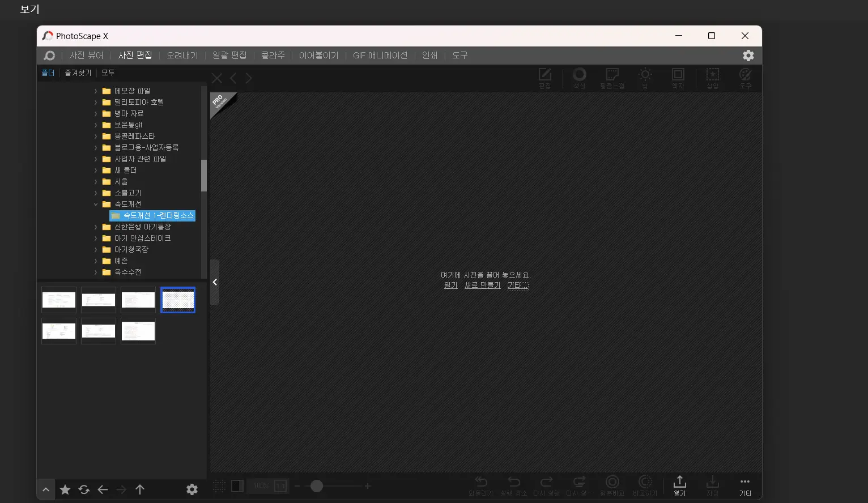868x503 pixels.
Task: Open the 편집 (Edit) tool panel
Action: point(545,78)
